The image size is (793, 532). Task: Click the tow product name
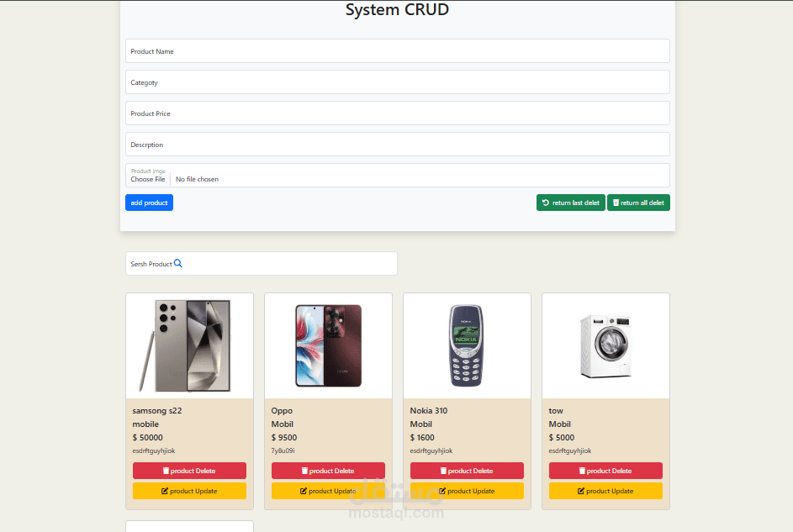point(556,411)
